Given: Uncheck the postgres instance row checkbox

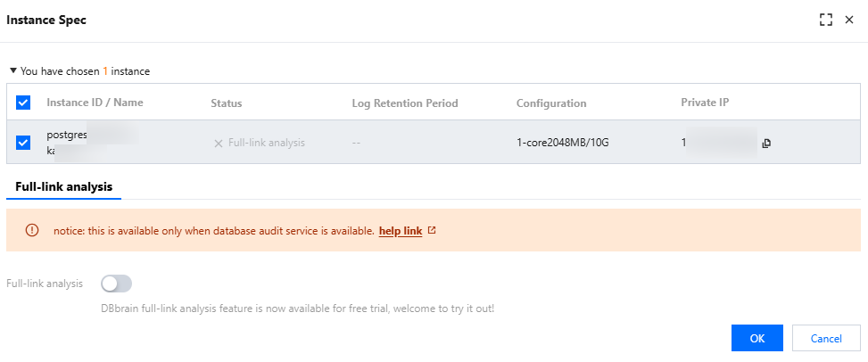Looking at the screenshot, I should (x=24, y=143).
